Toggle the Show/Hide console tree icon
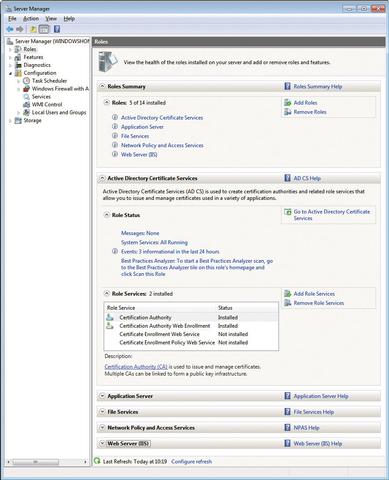This screenshot has width=389, height=480. 44,29
